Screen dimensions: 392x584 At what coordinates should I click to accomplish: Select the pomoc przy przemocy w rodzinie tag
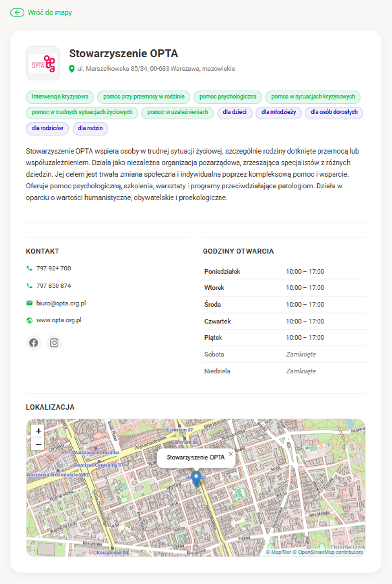[x=144, y=97]
